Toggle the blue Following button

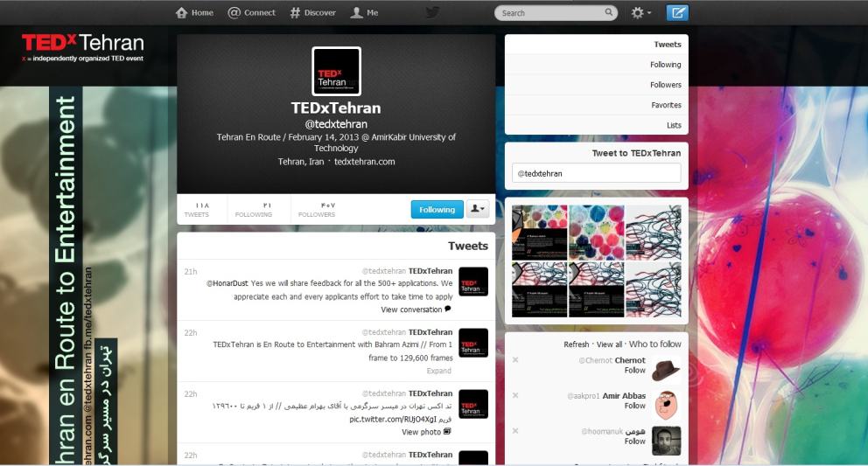tap(437, 209)
